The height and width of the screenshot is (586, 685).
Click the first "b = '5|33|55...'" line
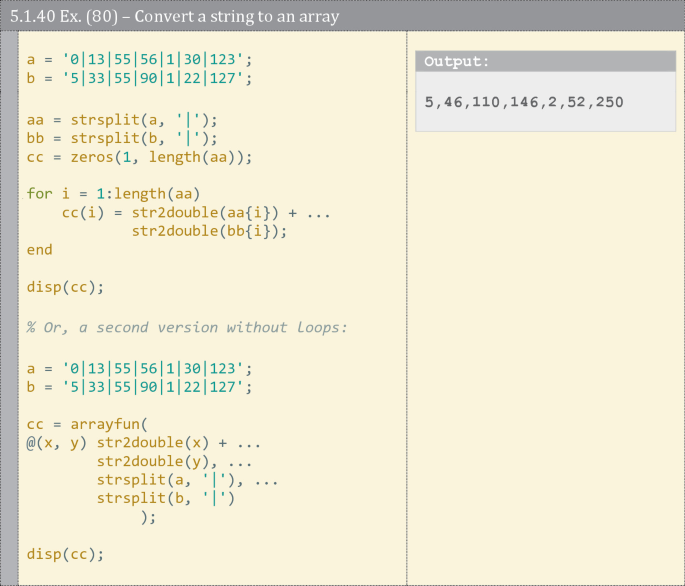click(x=139, y=77)
